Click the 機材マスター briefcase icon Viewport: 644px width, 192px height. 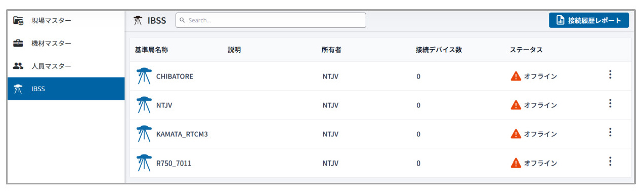click(x=19, y=44)
